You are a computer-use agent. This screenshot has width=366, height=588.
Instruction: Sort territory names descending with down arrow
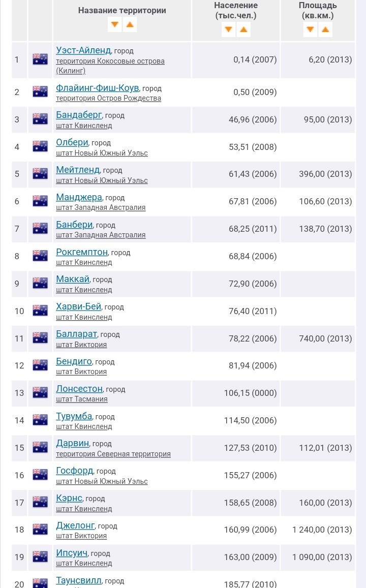tap(114, 24)
